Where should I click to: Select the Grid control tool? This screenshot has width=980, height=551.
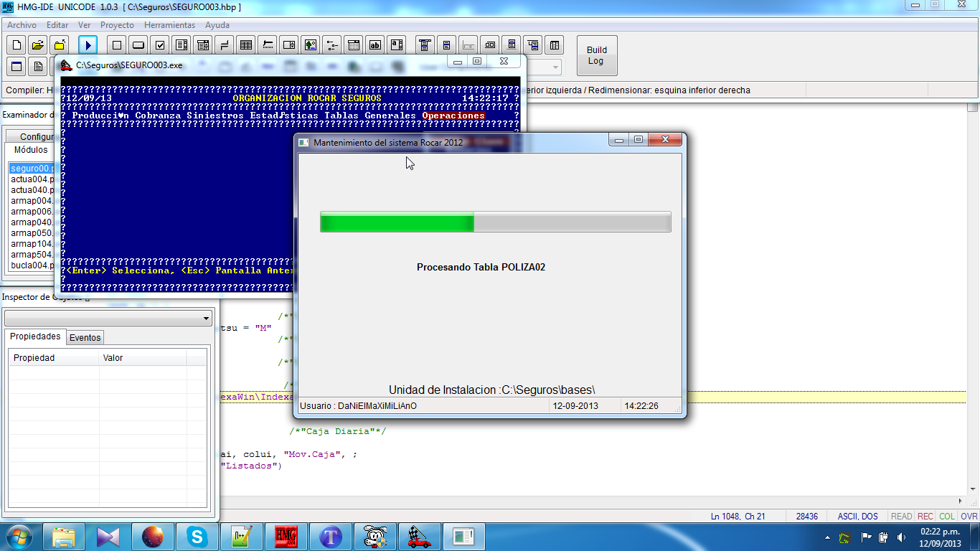tap(246, 45)
